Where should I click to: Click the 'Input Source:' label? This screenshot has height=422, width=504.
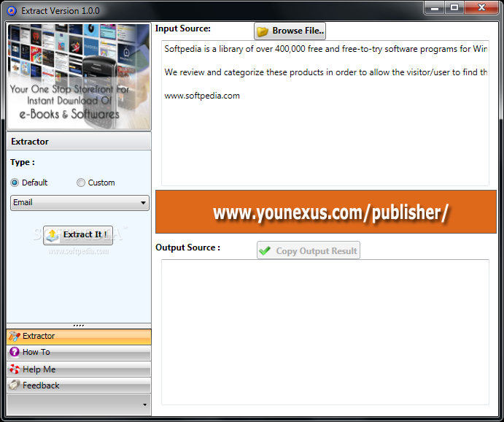point(183,28)
